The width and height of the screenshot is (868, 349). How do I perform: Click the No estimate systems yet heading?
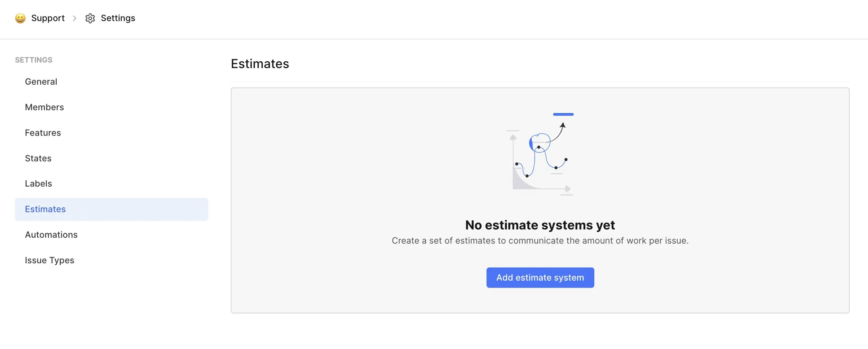tap(540, 225)
